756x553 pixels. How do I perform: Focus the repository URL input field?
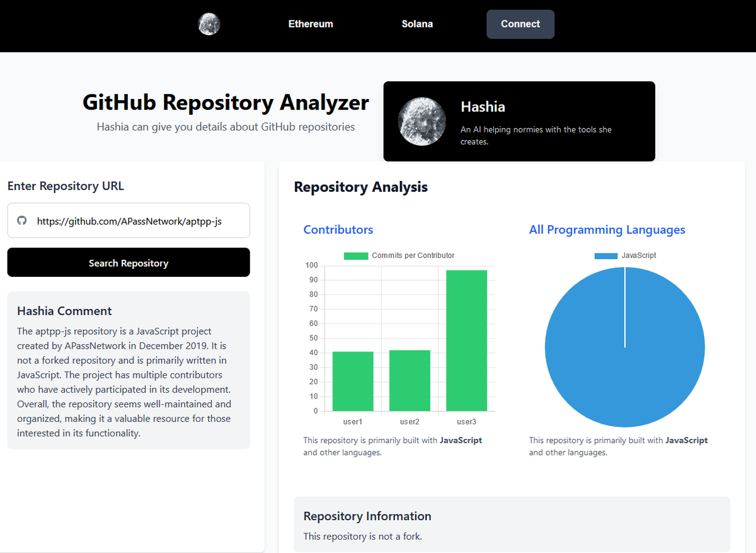[129, 221]
